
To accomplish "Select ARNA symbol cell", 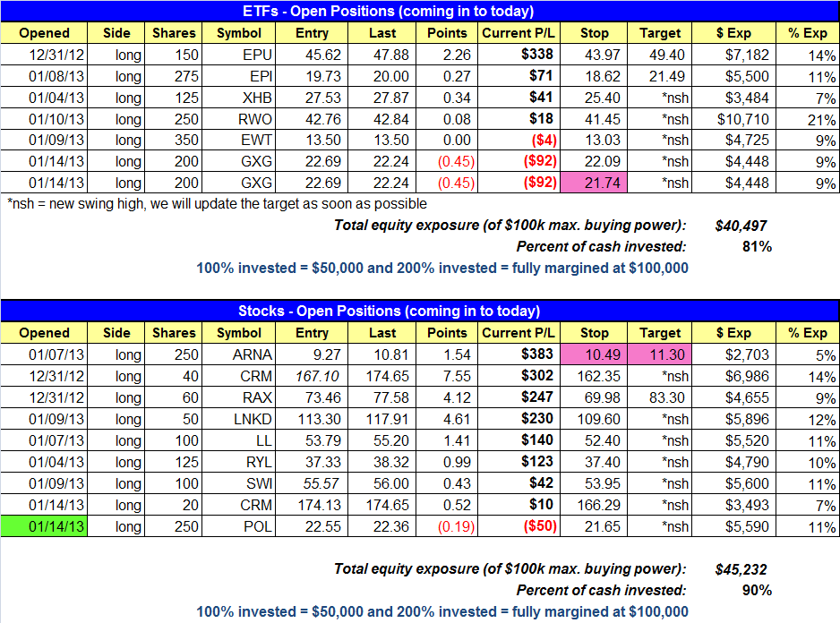I will click(x=239, y=354).
